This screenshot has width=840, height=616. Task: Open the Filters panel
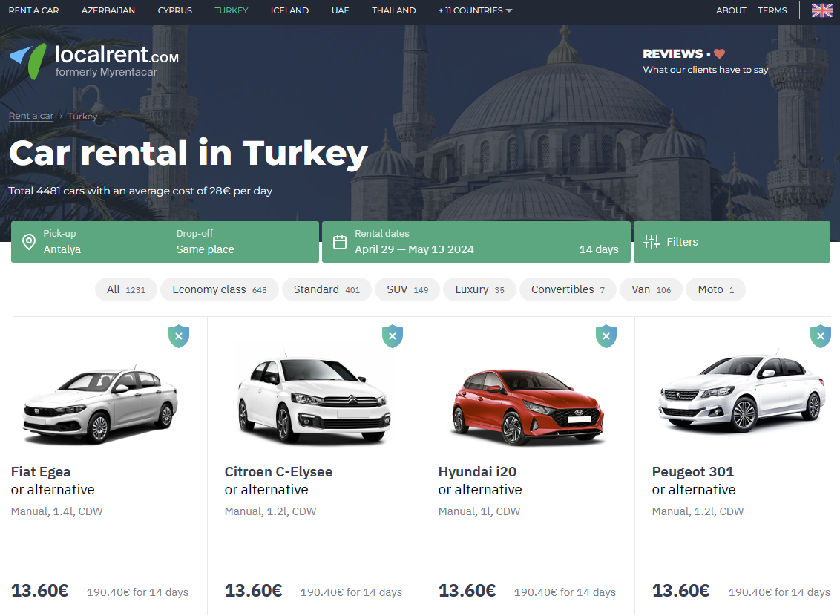coord(731,242)
